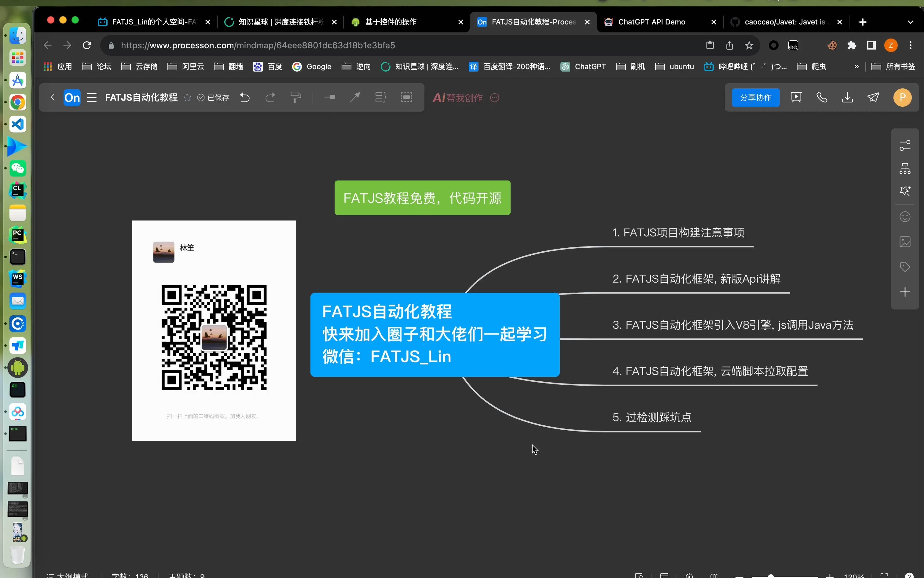This screenshot has height=578, width=924.
Task: Bookmark this page with star icon
Action: pyautogui.click(x=749, y=46)
